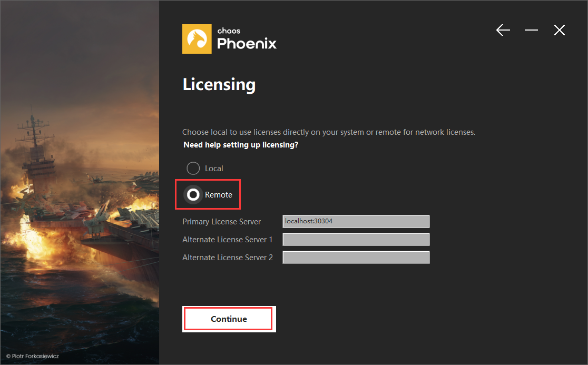Open 'Need help setting up licensing?' link
This screenshot has height=365, width=588.
click(x=241, y=145)
